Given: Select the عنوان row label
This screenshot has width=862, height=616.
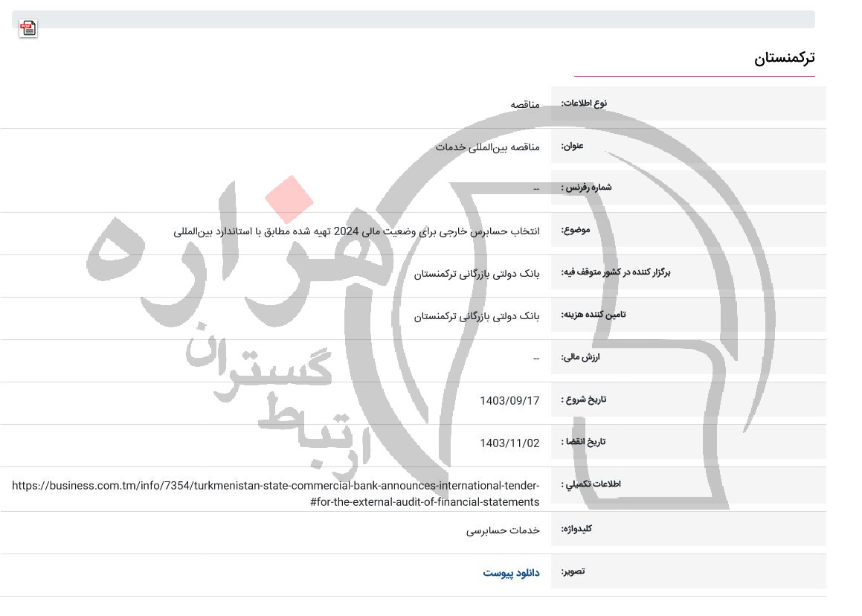Looking at the screenshot, I should click(x=572, y=146).
